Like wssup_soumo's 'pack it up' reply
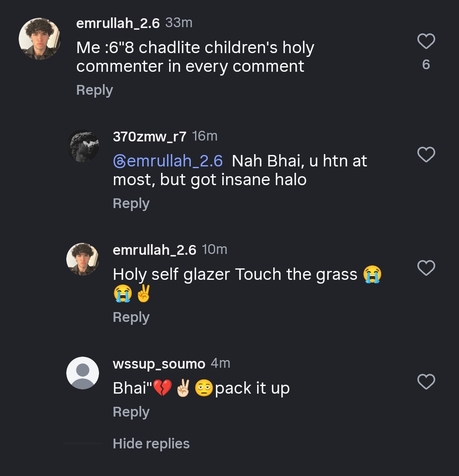This screenshot has height=476, width=459. pyautogui.click(x=426, y=382)
